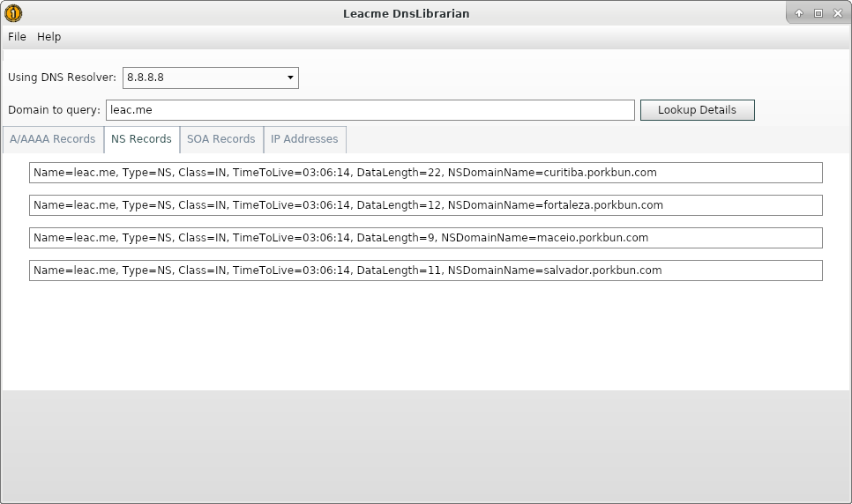Click the Leacme app icon in title bar

point(13,13)
